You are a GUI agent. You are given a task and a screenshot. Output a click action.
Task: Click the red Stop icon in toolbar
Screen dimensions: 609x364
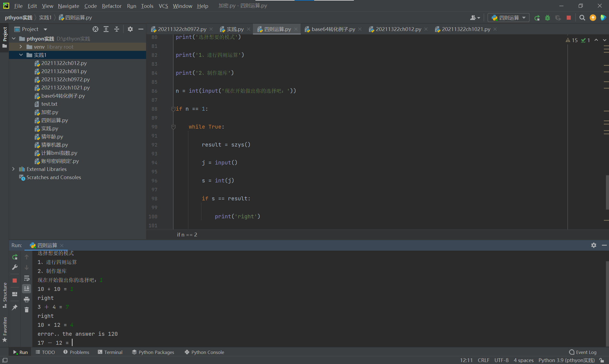pyautogui.click(x=569, y=18)
